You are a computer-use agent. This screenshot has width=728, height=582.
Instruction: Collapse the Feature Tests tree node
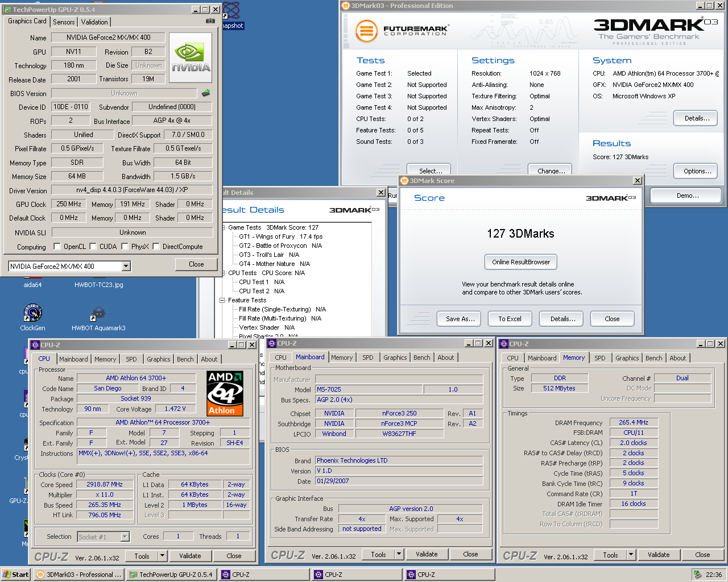tap(223, 300)
